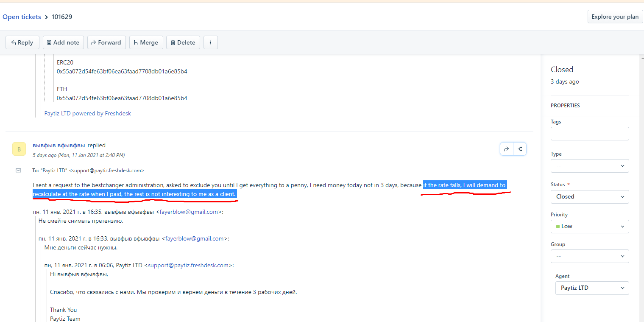
Task: Add a note to the ticket
Action: click(x=63, y=42)
